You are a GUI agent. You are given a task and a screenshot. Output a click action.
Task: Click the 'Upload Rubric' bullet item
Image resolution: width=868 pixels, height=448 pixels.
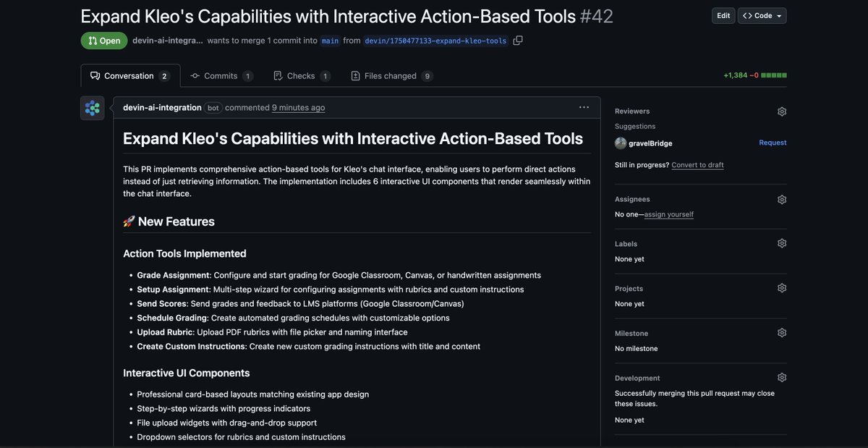[x=272, y=332]
